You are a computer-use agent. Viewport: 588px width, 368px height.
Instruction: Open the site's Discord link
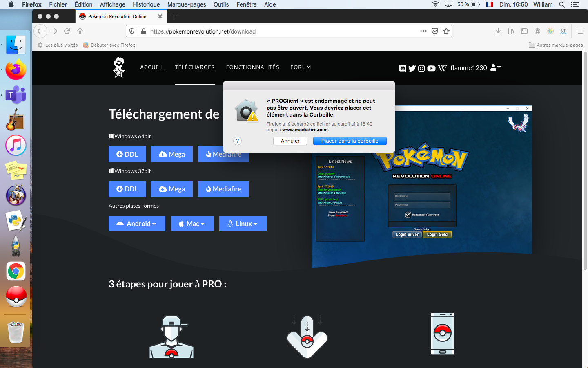(403, 68)
